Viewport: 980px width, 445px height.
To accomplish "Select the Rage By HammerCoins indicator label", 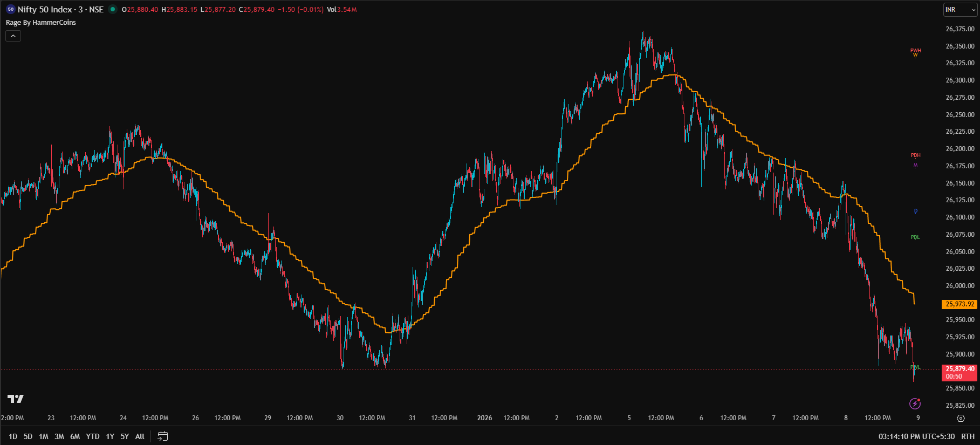I will pyautogui.click(x=41, y=22).
